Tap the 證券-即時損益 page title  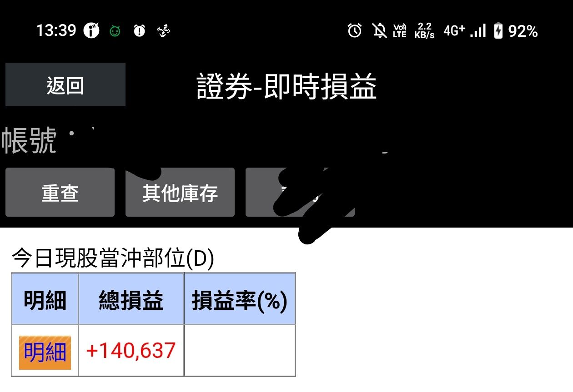click(286, 87)
